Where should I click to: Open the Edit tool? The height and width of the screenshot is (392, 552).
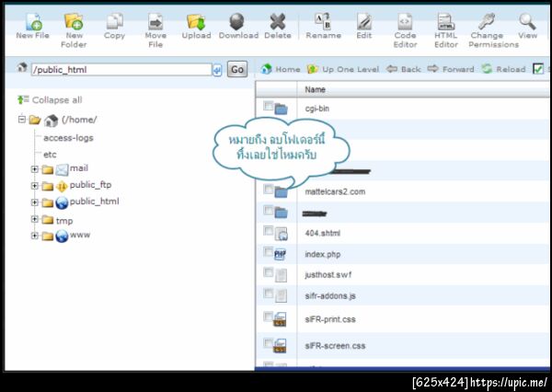[x=364, y=21]
